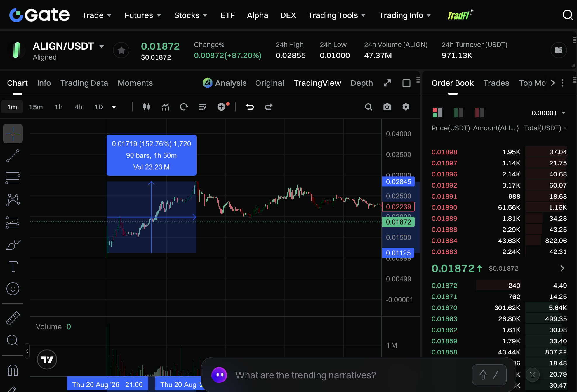The width and height of the screenshot is (577, 392).
Task: Open the emoji icons tool
Action: (x=13, y=289)
